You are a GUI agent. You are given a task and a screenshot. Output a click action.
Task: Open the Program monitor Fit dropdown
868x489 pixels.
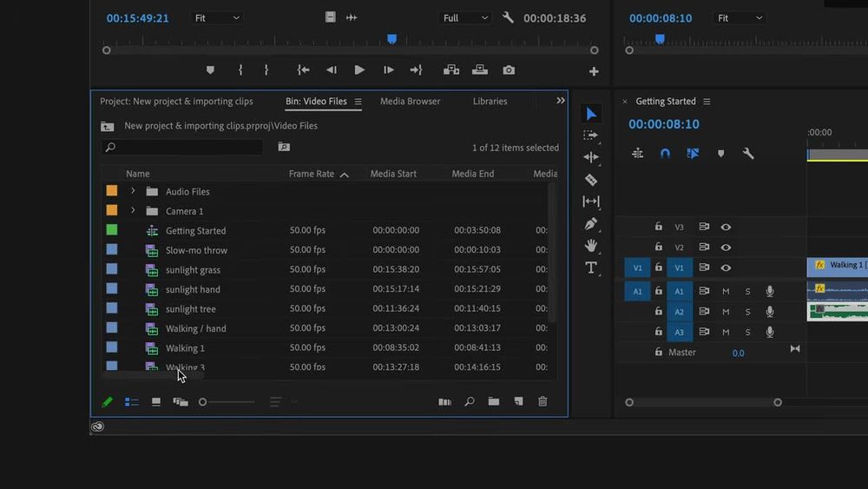[x=740, y=18]
